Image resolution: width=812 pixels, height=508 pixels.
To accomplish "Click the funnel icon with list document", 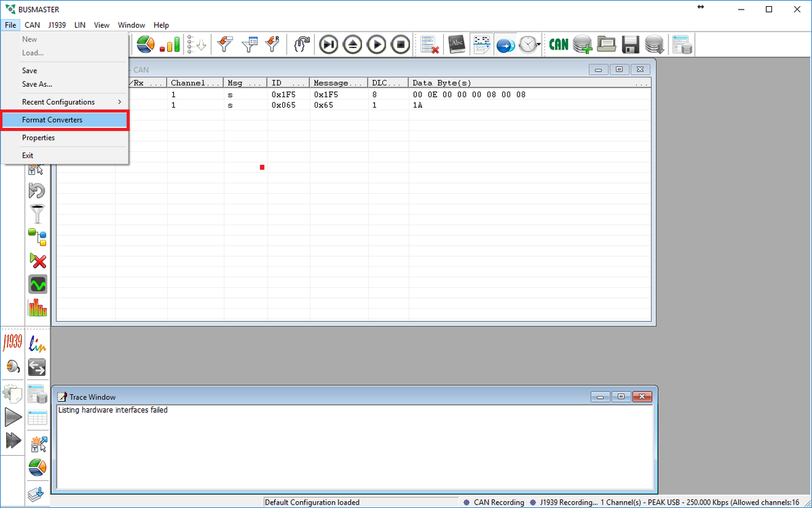I will pos(249,45).
